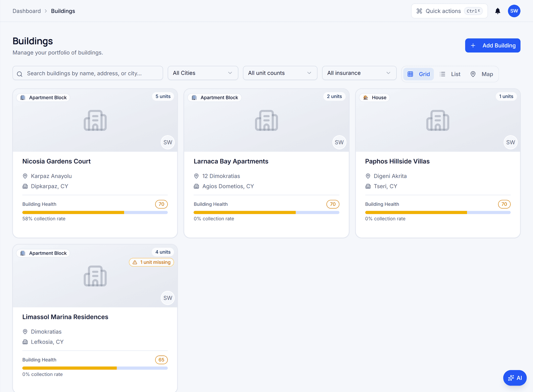Click the 58% collection rate text
Screen dimensions: 533x392
(44, 219)
